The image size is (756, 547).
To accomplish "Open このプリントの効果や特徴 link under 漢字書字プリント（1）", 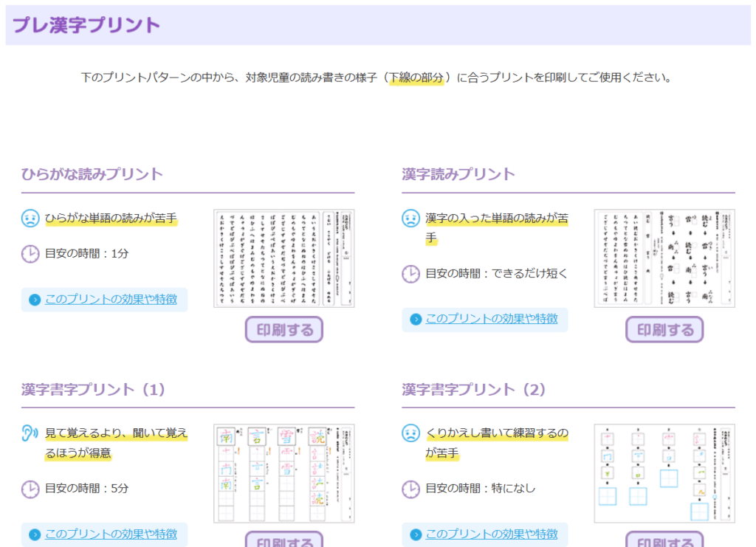I will pyautogui.click(x=111, y=534).
